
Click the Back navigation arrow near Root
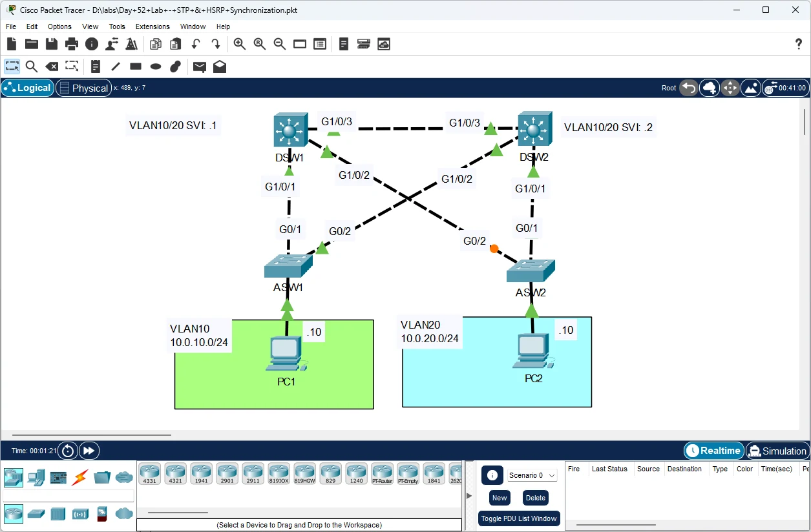pos(689,88)
